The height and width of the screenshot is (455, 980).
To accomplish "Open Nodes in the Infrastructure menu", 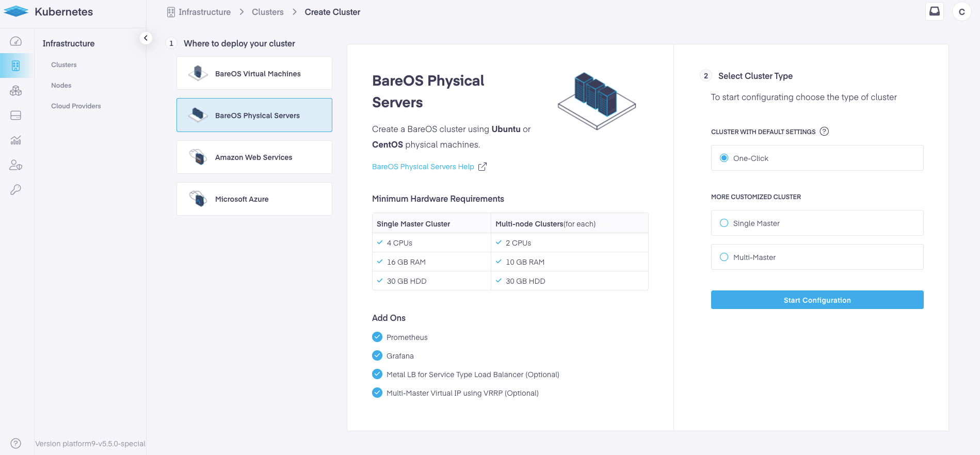I will [61, 85].
